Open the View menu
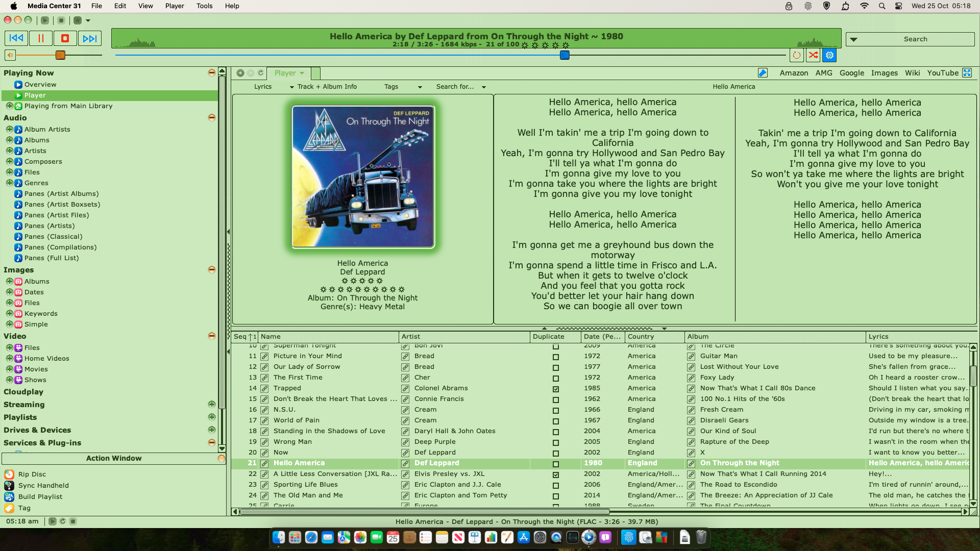The image size is (980, 551). coord(145,6)
